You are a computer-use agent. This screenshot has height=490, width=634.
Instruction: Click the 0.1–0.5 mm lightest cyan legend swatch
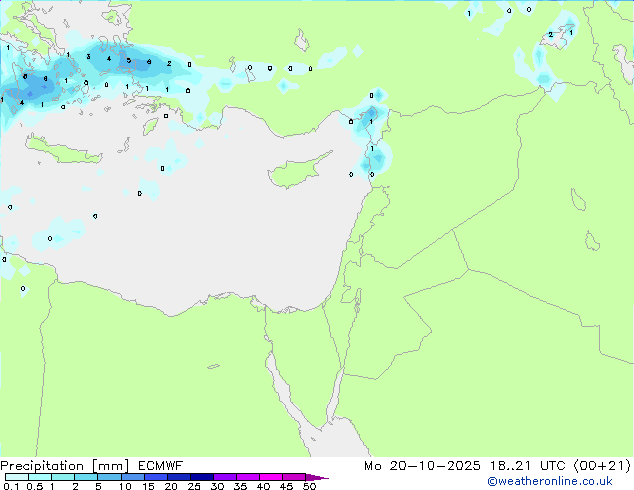click(17, 477)
